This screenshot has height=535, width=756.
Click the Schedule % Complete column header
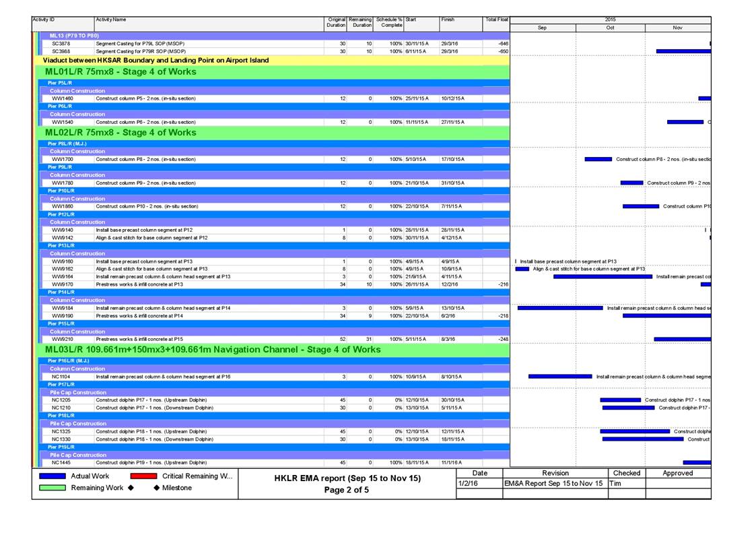tap(388, 24)
